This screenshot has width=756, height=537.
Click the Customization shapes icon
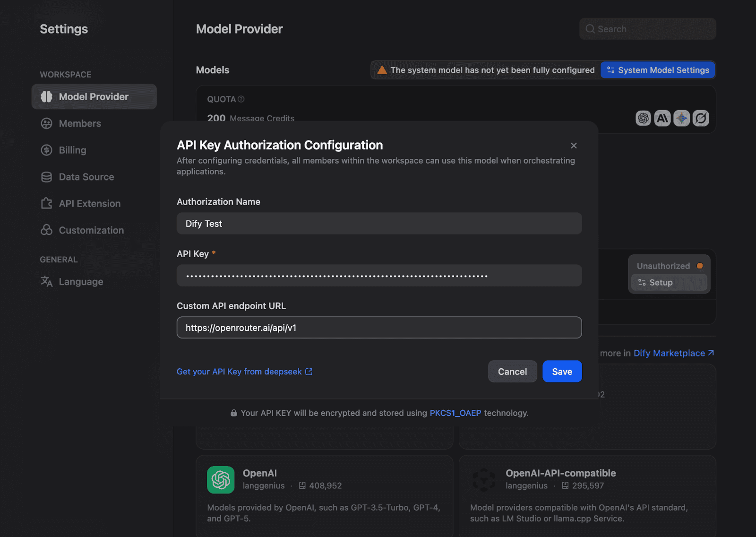point(46,230)
